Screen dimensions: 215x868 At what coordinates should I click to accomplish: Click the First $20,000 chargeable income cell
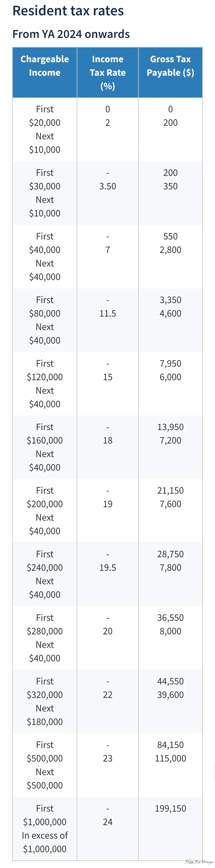click(45, 129)
